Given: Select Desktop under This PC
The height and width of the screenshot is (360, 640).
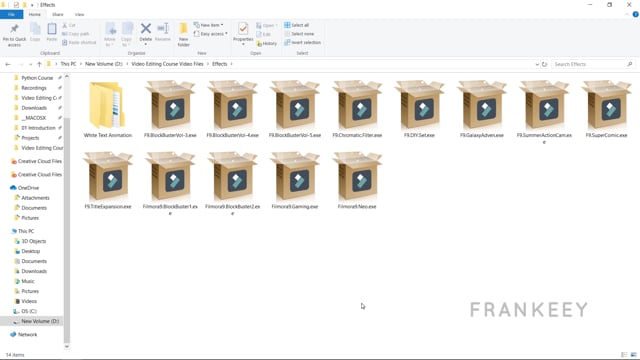Looking at the screenshot, I should [31, 251].
